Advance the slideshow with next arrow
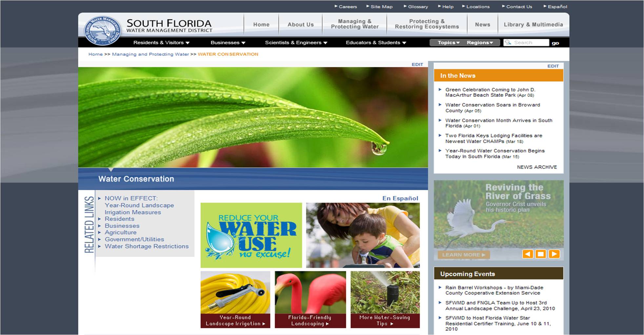Image resolution: width=644 pixels, height=335 pixels. 554,254
